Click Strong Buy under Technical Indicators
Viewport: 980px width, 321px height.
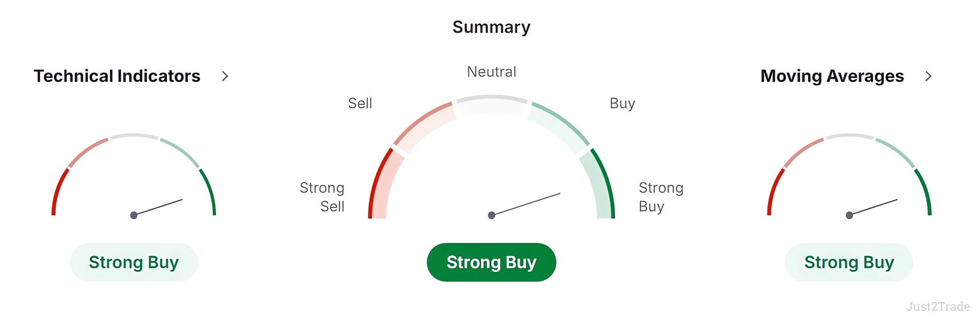[x=134, y=262]
